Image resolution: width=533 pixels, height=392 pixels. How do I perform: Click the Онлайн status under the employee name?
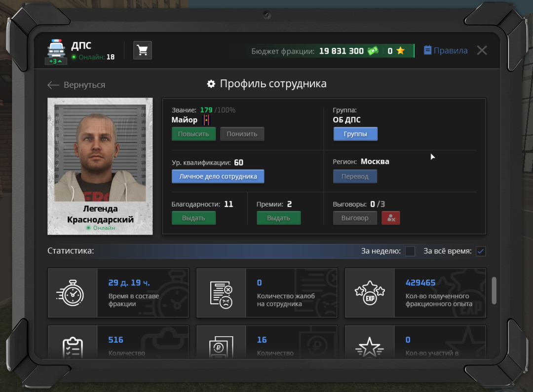101,228
